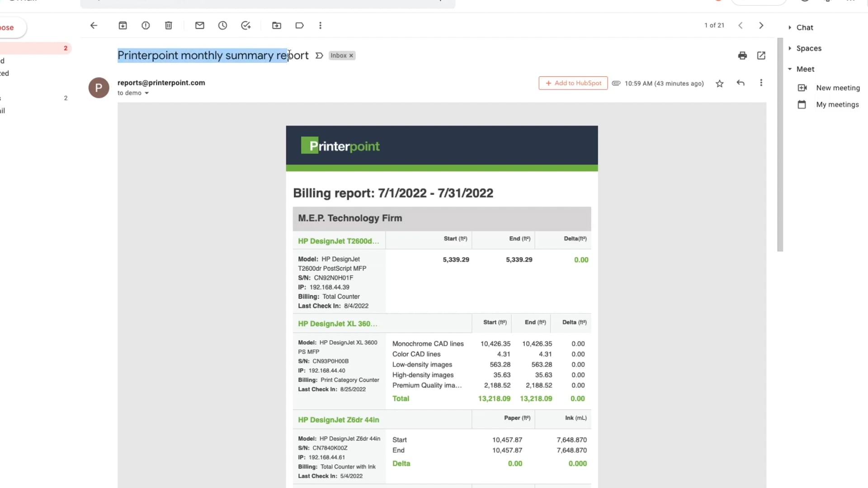
Task: Expand recipient details next to 'to demo'
Action: coord(146,93)
